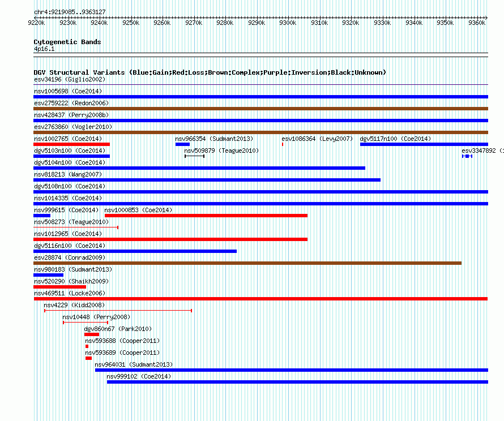This screenshot has width=504, height=421.
Task: Click the nsv428437 (Perry2008b) blue bar
Action: click(x=260, y=121)
